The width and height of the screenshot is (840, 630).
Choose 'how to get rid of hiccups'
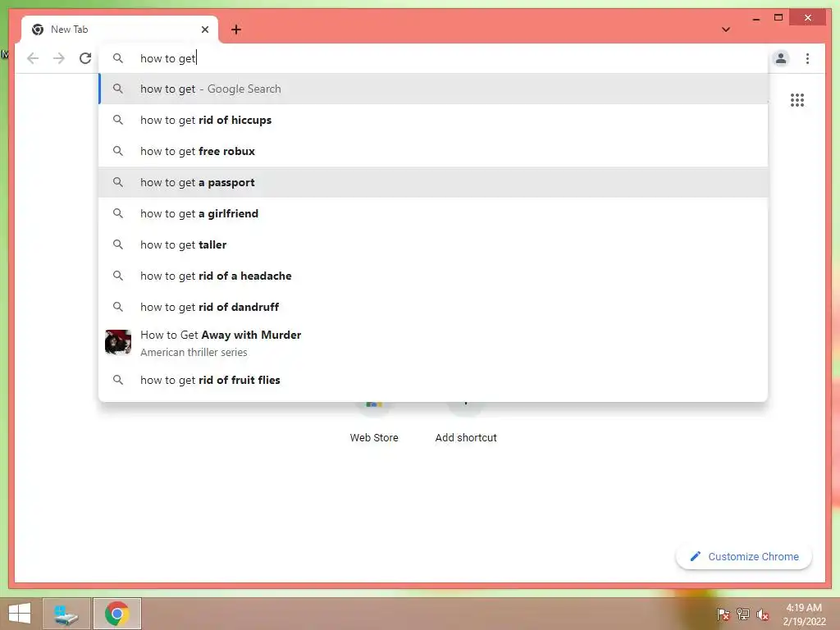(x=433, y=120)
